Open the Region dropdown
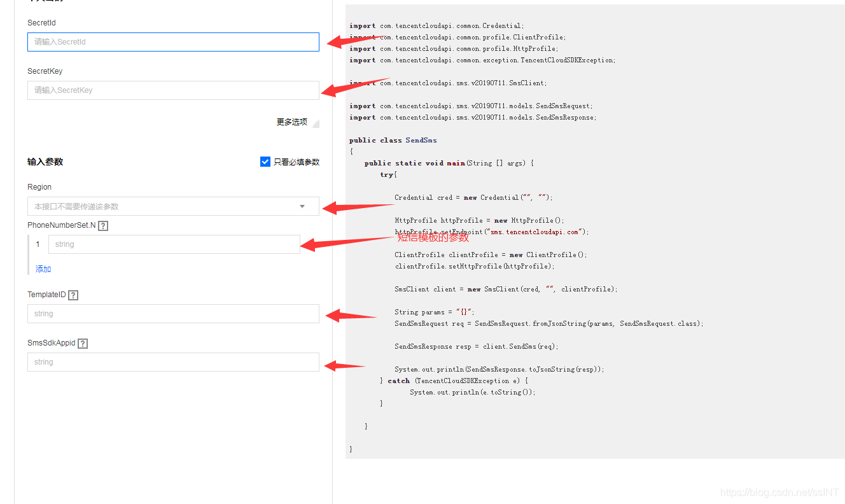The width and height of the screenshot is (845, 504). pyautogui.click(x=173, y=206)
